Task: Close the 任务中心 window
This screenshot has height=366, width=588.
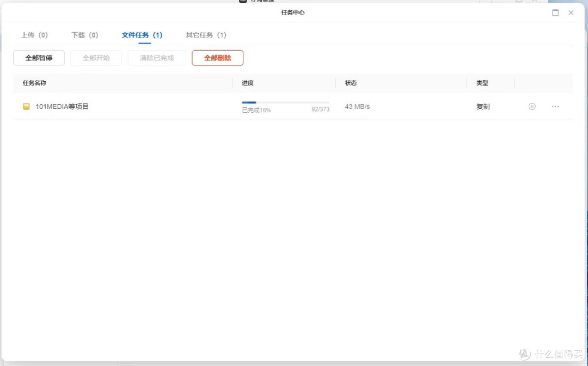Action: pyautogui.click(x=571, y=13)
